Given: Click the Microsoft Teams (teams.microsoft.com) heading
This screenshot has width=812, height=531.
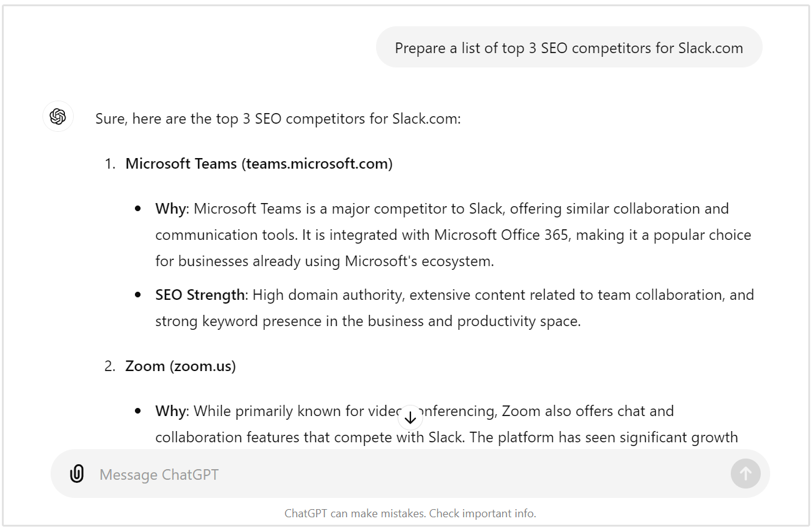Looking at the screenshot, I should click(259, 164).
